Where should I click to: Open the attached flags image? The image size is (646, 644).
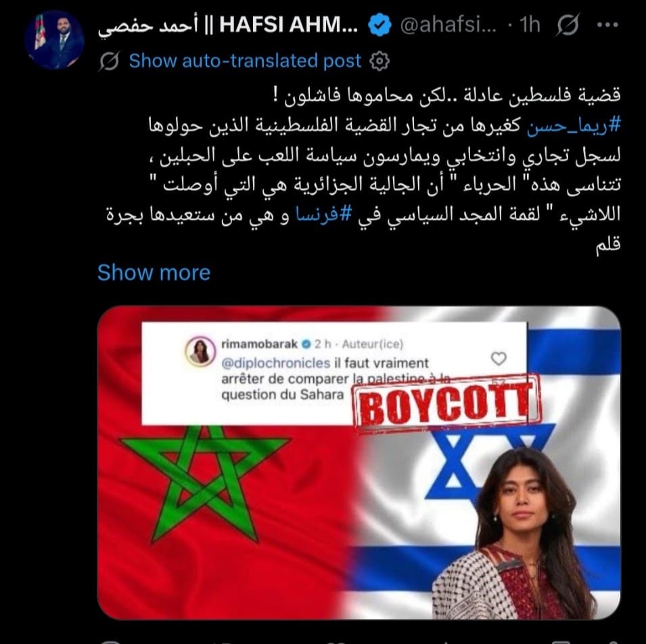(x=359, y=462)
